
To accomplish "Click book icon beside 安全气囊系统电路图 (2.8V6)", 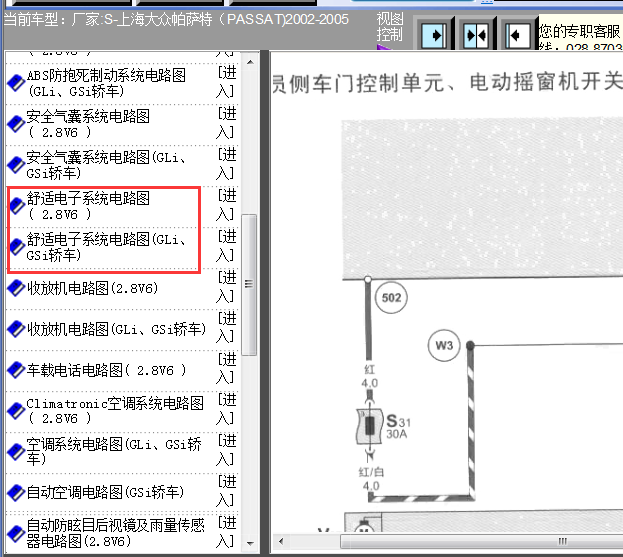I will 16,124.
